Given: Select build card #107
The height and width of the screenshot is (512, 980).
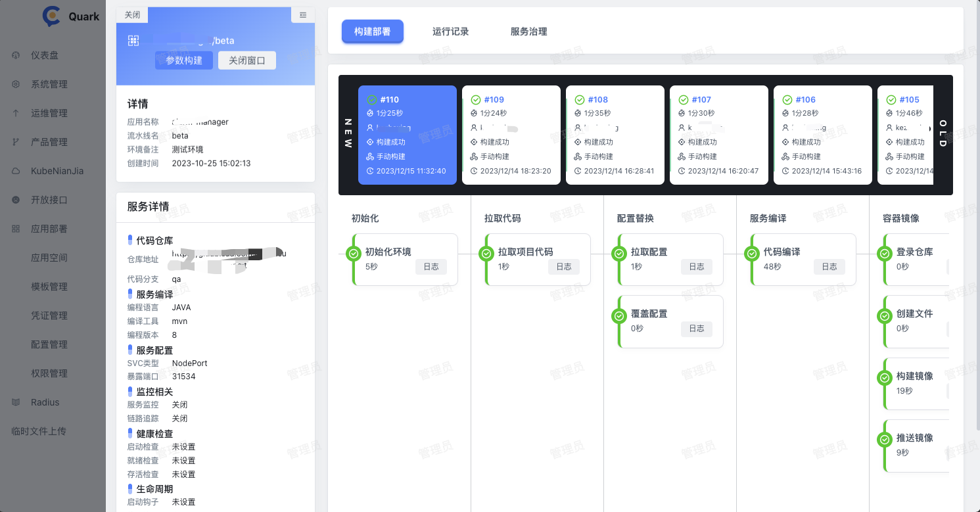Looking at the screenshot, I should (x=719, y=135).
